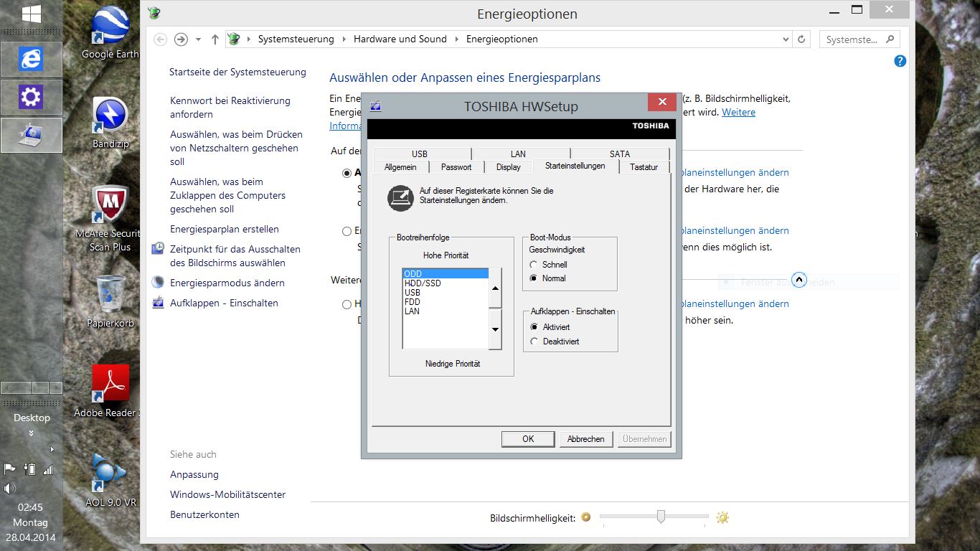The width and height of the screenshot is (980, 551).
Task: Open the blue help question mark icon
Action: coord(900,61)
